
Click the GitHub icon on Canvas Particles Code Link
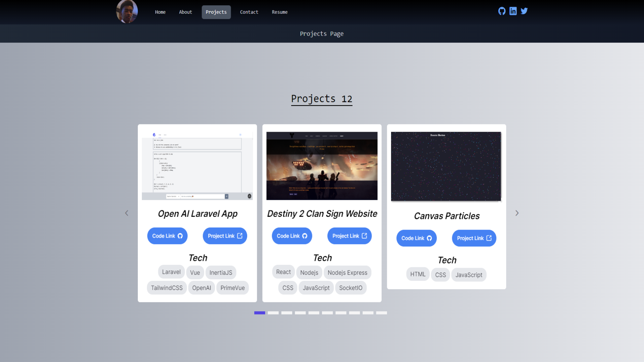point(430,238)
